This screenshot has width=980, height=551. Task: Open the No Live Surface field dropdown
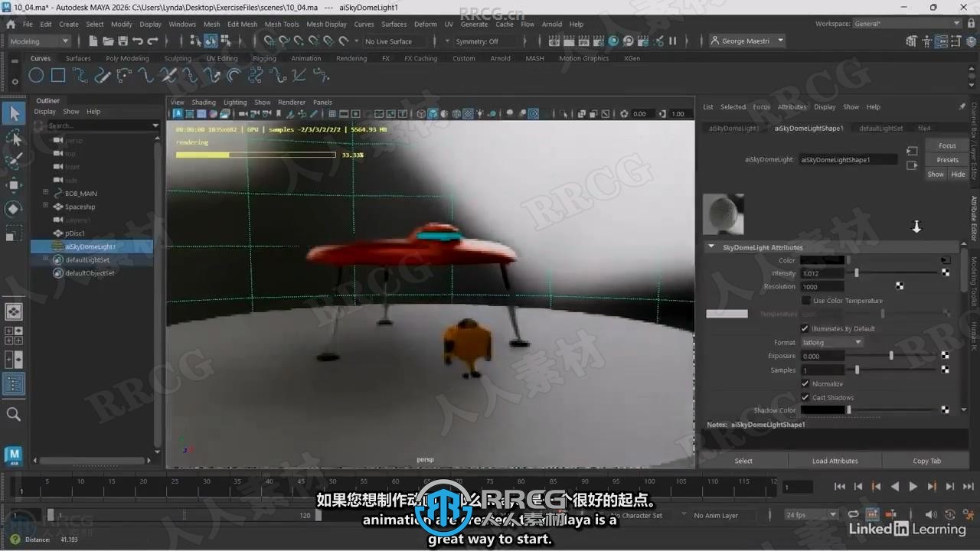click(394, 41)
